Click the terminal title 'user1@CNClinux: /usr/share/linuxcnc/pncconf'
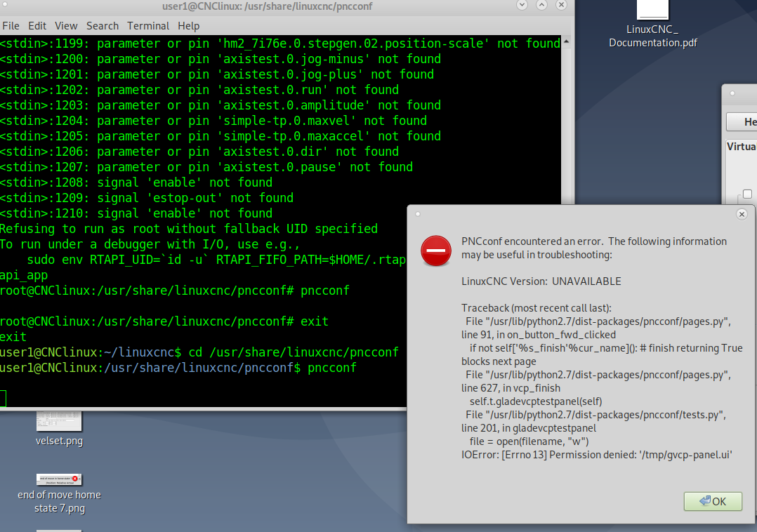 [x=268, y=6]
